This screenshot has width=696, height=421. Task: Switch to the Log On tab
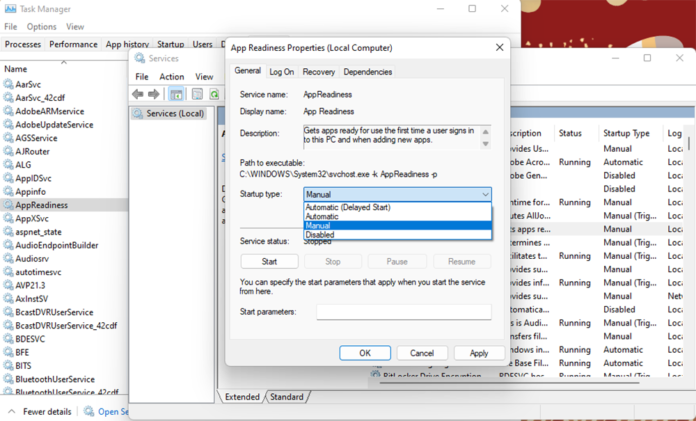pyautogui.click(x=282, y=72)
